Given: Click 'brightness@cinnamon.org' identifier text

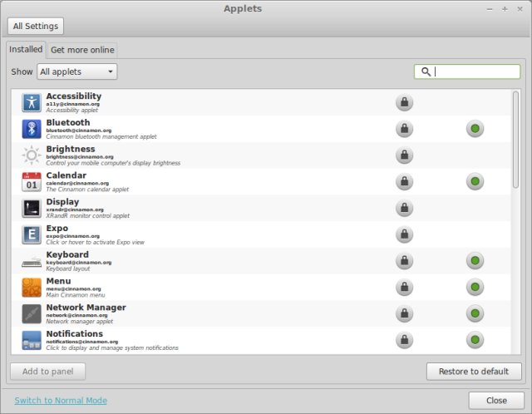Looking at the screenshot, I should click(80, 157).
